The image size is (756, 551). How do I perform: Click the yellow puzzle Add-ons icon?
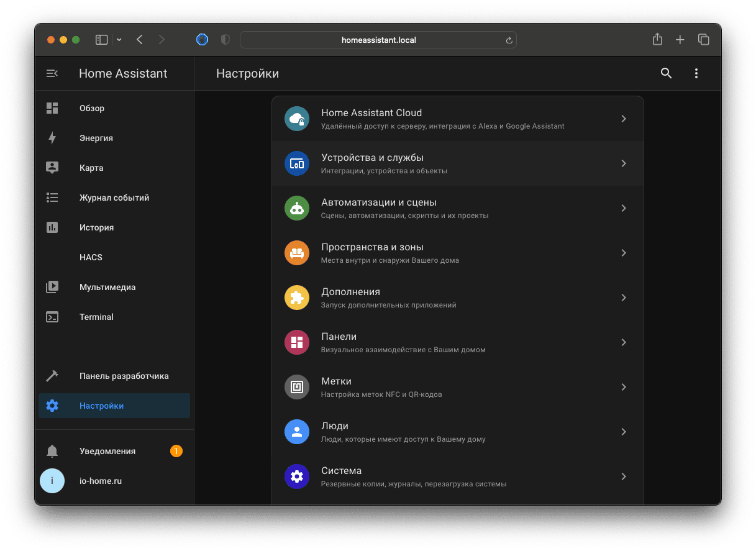coord(297,298)
